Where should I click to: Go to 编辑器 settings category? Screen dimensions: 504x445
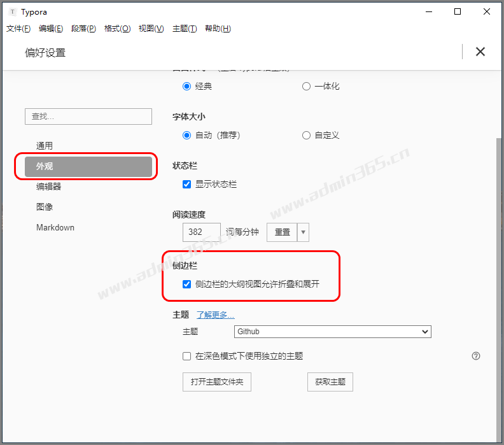48,187
